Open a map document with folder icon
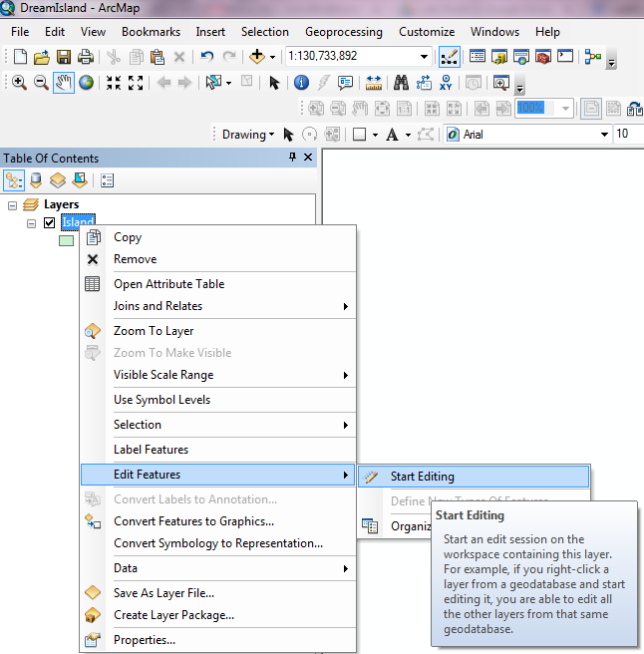The image size is (644, 654). click(x=42, y=57)
